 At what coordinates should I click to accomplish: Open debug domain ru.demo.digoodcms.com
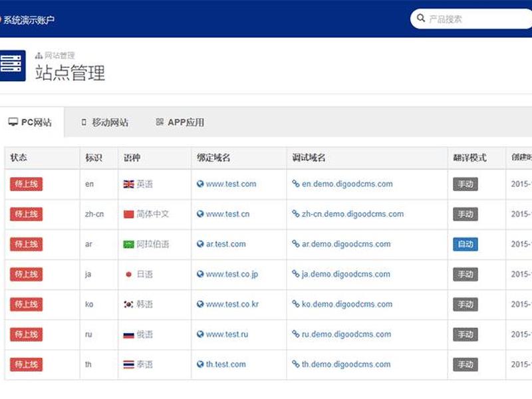click(x=346, y=334)
